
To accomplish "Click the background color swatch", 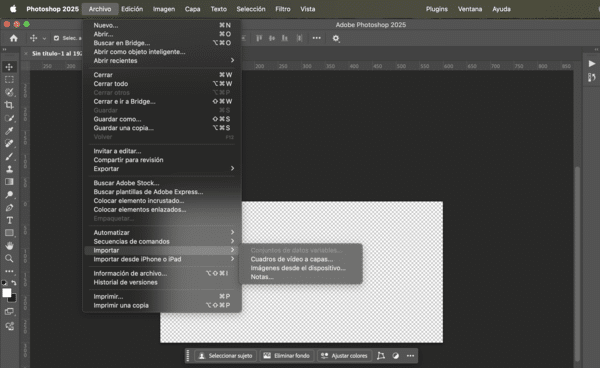I will 14,300.
